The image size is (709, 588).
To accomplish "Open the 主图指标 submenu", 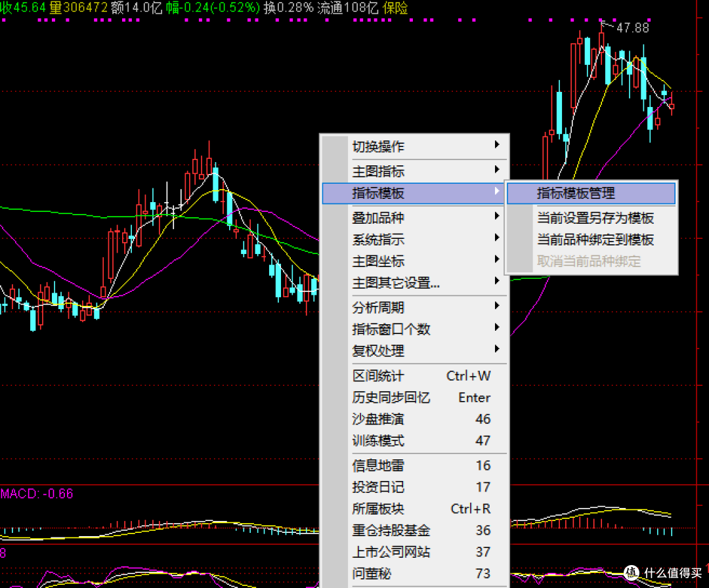I will click(415, 171).
